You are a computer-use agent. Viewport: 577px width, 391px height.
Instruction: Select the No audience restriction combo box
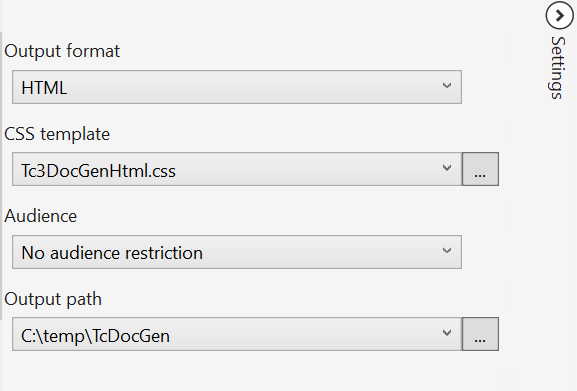pyautogui.click(x=237, y=252)
